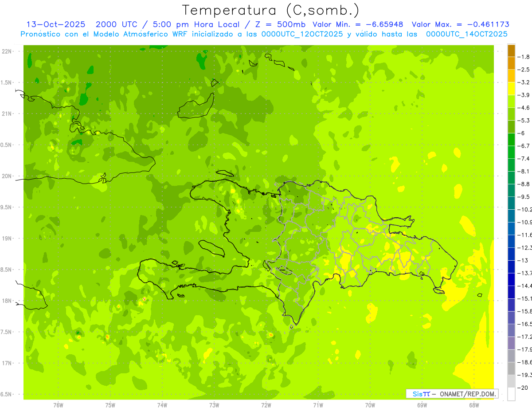The image size is (532, 411).
Task: Click the "75W" longitude label
Action: (110, 405)
